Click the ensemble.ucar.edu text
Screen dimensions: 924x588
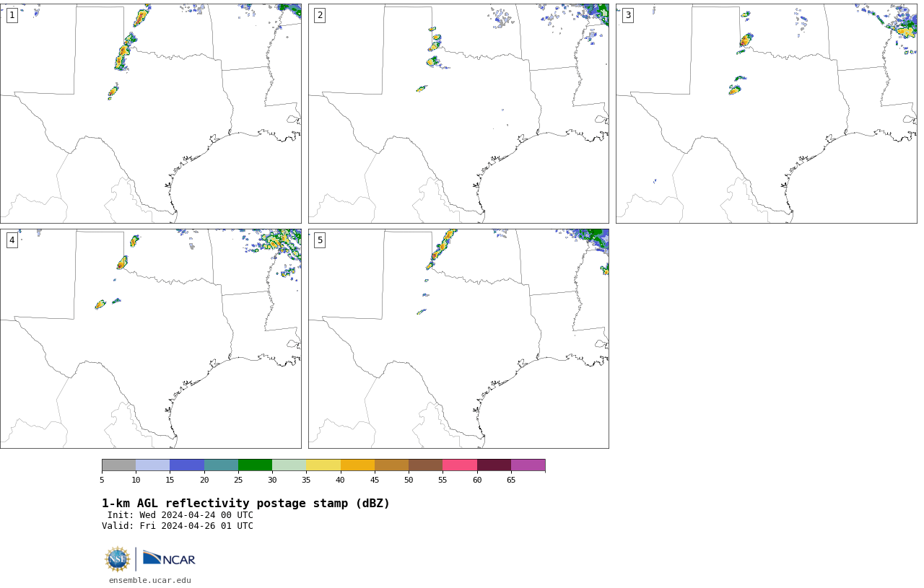(x=150, y=580)
